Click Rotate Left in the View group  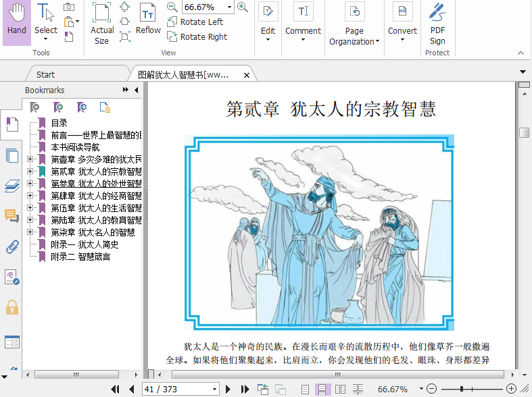pos(195,22)
